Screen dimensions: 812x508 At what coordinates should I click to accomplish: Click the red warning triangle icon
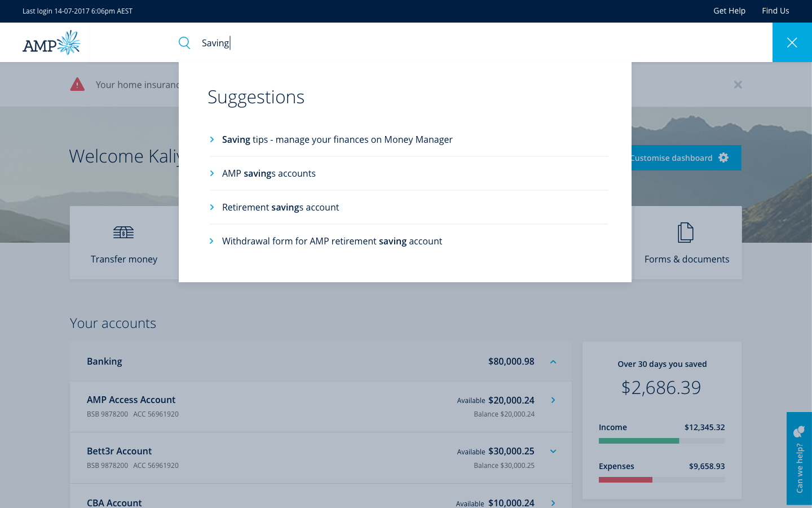(x=77, y=84)
